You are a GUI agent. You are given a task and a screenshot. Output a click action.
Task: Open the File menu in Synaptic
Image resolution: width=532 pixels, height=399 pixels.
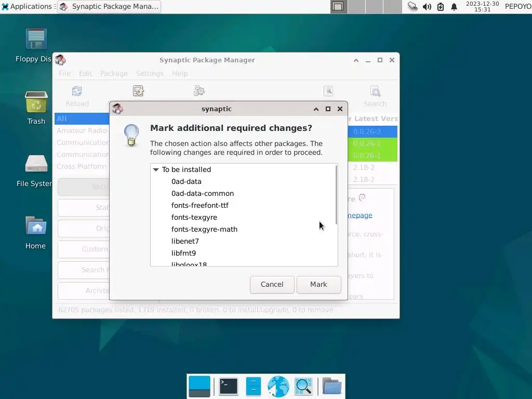point(64,73)
